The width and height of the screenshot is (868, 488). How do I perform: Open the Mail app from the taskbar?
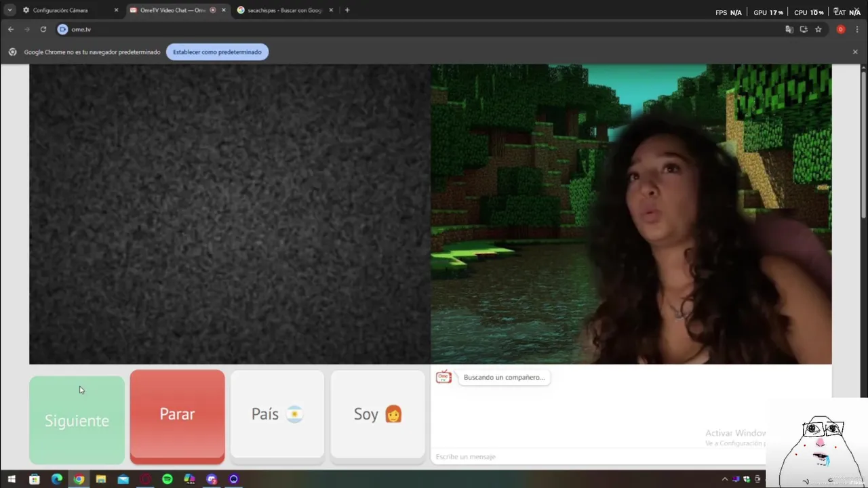click(123, 479)
